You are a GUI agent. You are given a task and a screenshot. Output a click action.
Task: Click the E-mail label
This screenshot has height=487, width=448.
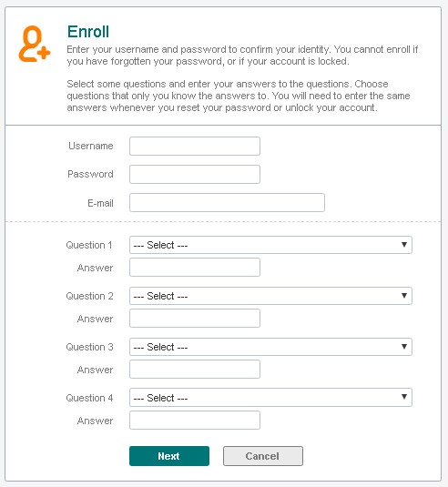[x=100, y=203]
